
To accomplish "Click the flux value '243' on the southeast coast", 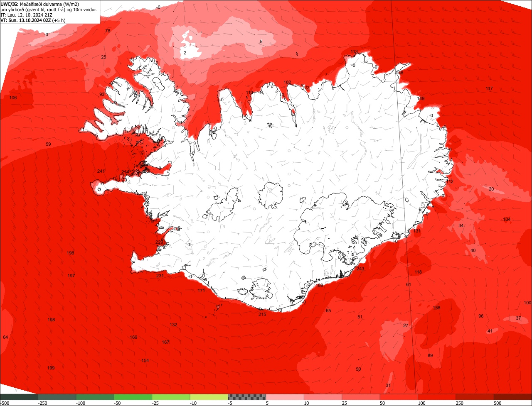I will pyautogui.click(x=360, y=269).
